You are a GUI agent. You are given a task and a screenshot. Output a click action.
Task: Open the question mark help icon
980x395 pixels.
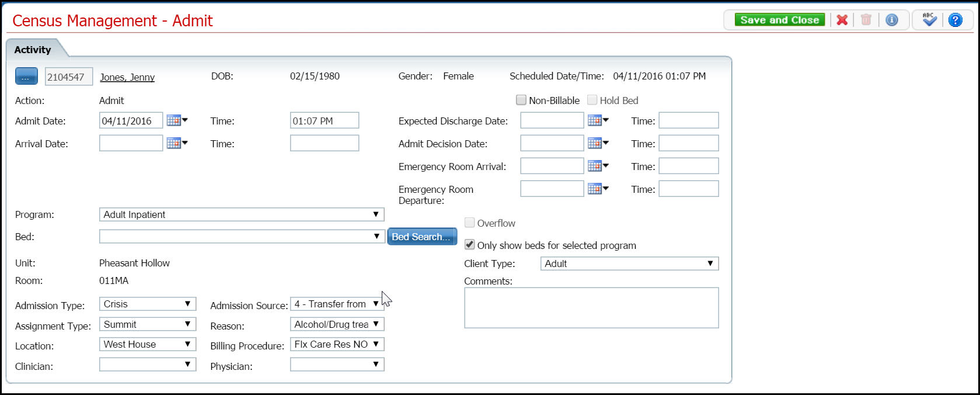tap(955, 20)
